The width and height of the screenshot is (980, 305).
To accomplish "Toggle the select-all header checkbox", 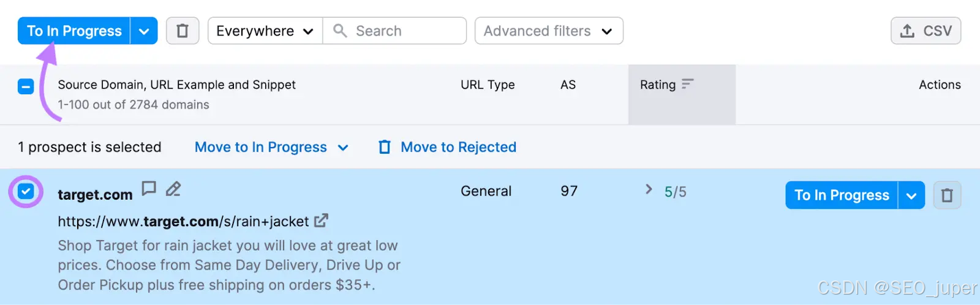I will [x=26, y=86].
